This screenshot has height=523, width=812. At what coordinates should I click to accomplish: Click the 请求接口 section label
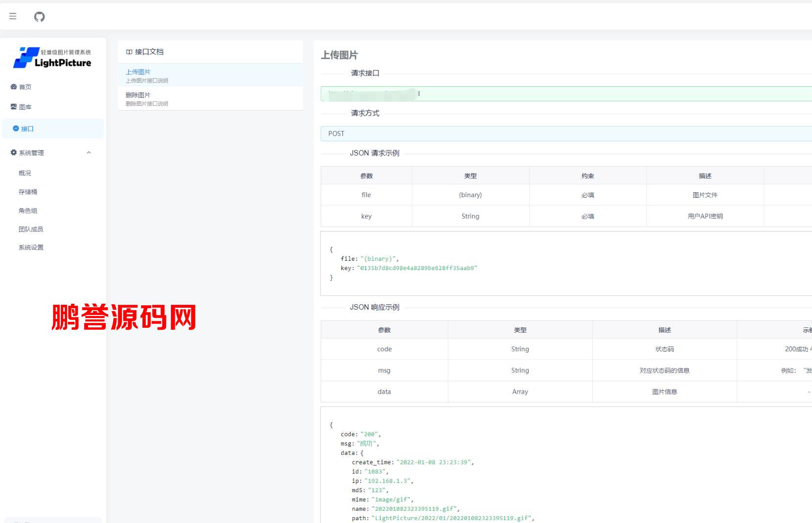(365, 73)
